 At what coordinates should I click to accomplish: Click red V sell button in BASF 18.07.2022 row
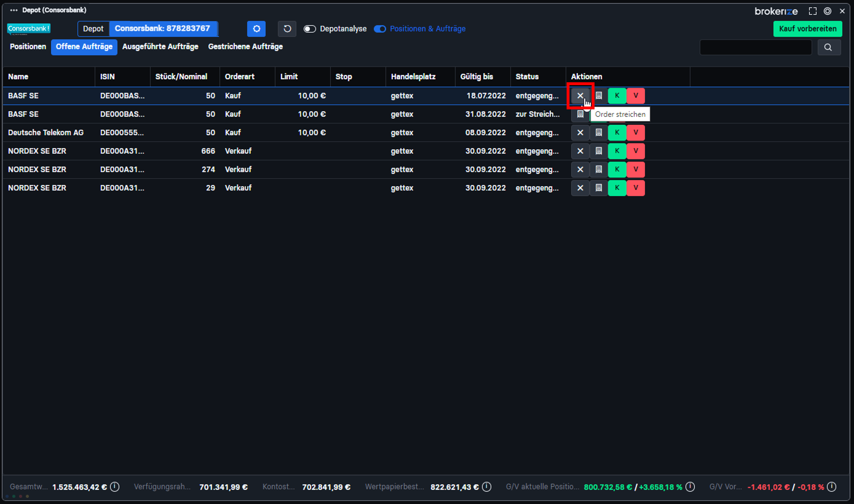point(636,96)
